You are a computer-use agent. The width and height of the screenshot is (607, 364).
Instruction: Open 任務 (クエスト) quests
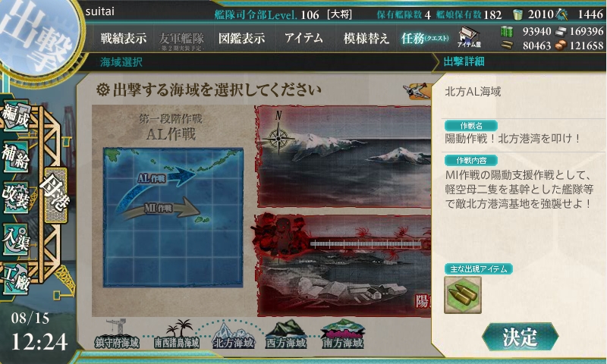(x=425, y=38)
